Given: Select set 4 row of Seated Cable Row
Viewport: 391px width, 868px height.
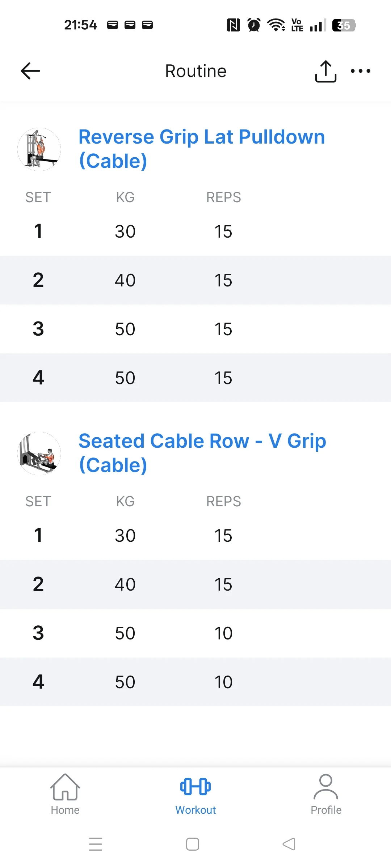Looking at the screenshot, I should point(195,682).
